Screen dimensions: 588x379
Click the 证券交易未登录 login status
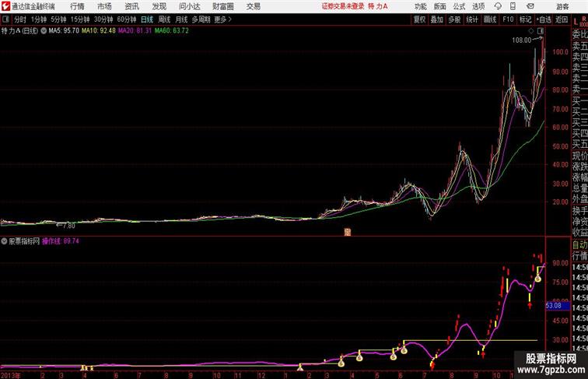(343, 6)
